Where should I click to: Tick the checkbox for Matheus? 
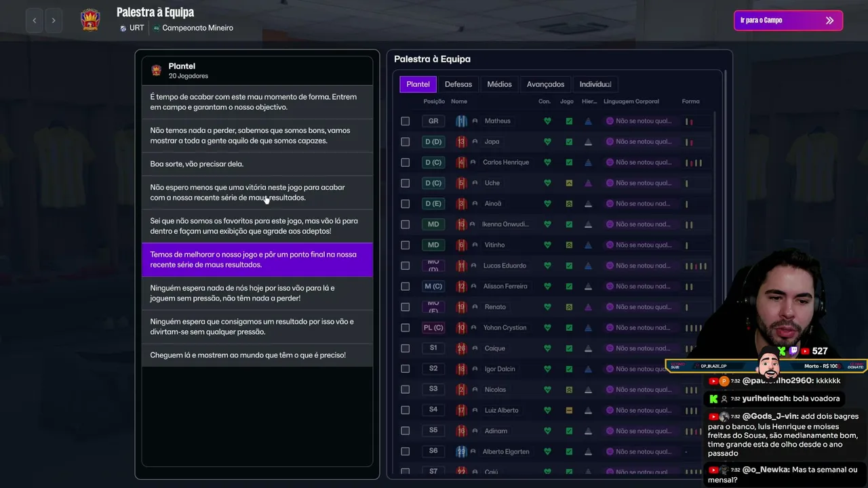[406, 121]
